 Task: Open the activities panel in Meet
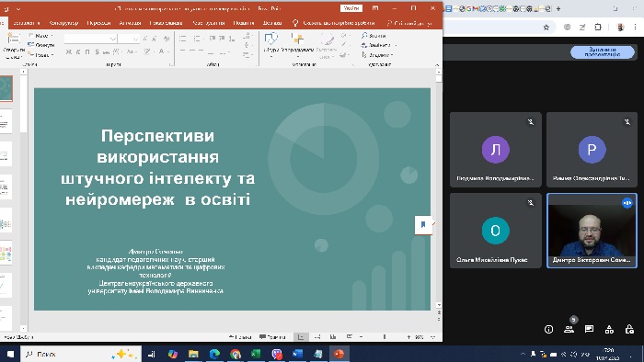click(x=609, y=329)
